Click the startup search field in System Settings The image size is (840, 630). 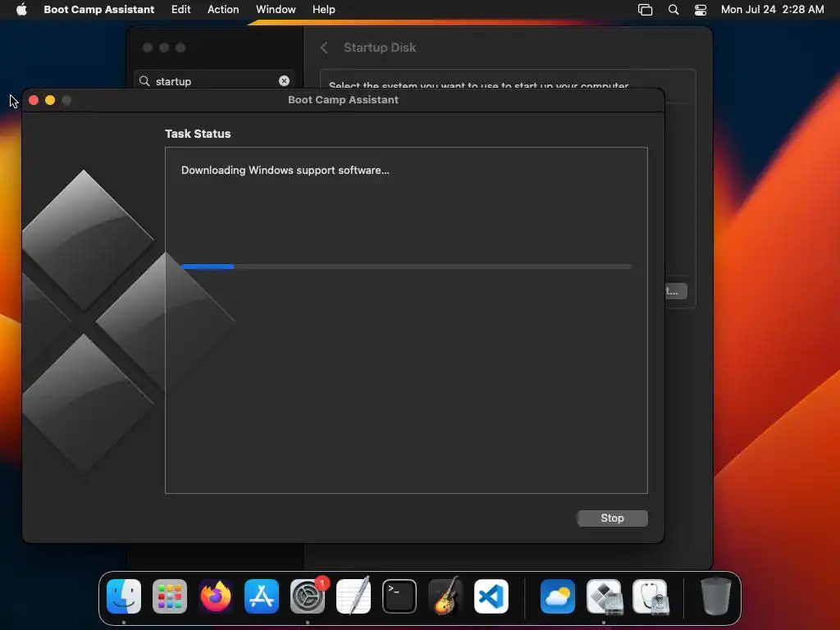(x=214, y=81)
